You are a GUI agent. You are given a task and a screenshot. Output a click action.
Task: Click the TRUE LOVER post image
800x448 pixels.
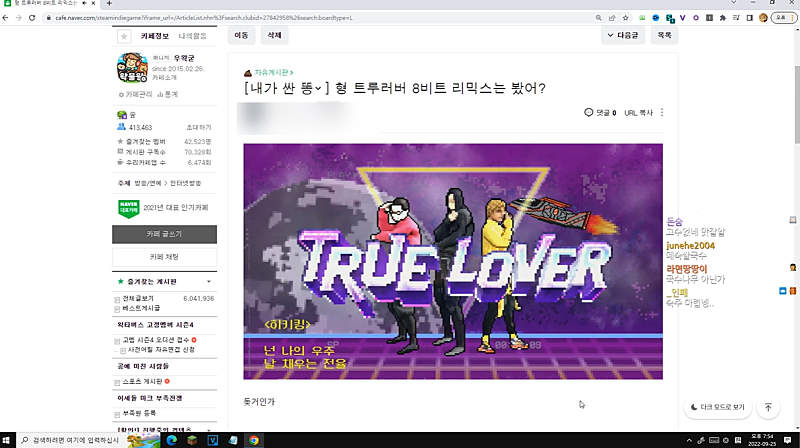pos(453,261)
